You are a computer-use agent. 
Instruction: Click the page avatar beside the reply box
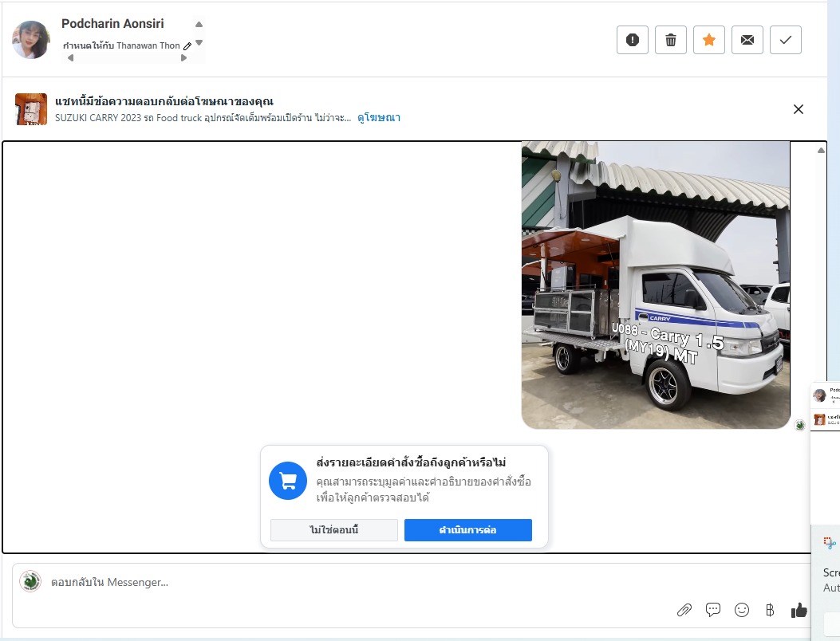30,581
